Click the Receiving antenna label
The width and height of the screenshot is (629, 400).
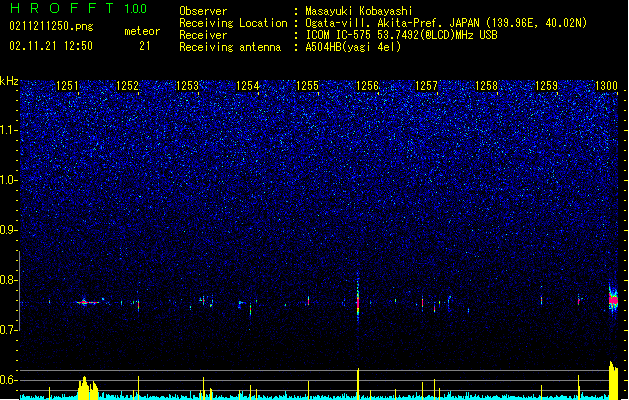(x=230, y=47)
